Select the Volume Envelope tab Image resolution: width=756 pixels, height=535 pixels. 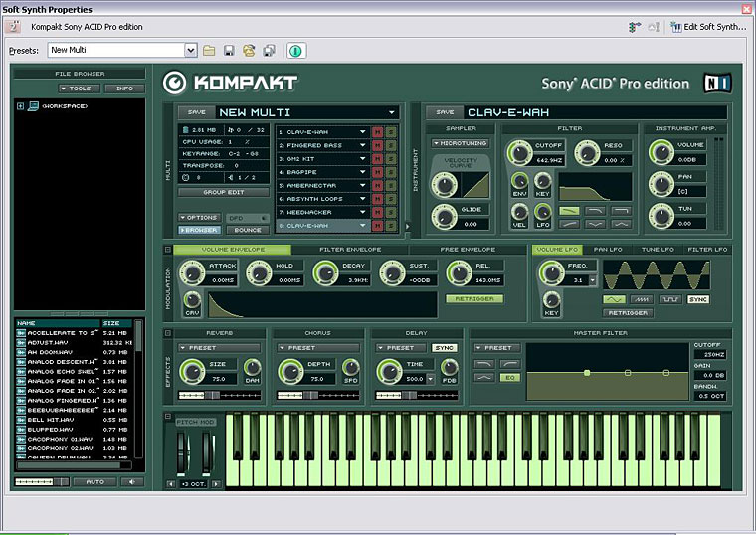click(233, 250)
